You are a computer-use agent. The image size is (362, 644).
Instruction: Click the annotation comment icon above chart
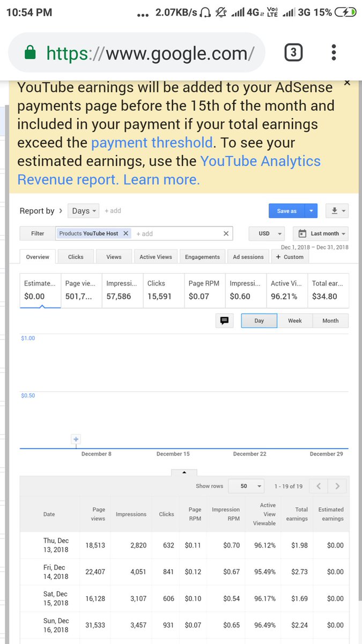[224, 320]
